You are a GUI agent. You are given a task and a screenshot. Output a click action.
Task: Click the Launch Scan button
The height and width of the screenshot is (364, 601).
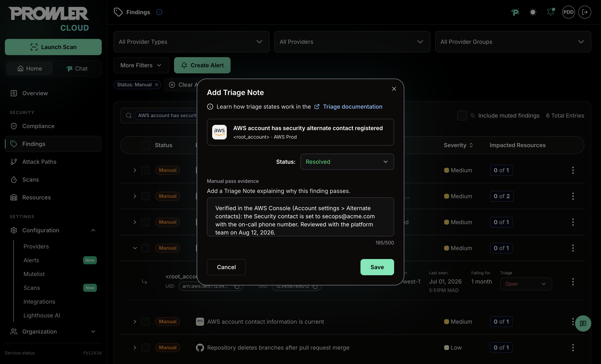(x=53, y=47)
